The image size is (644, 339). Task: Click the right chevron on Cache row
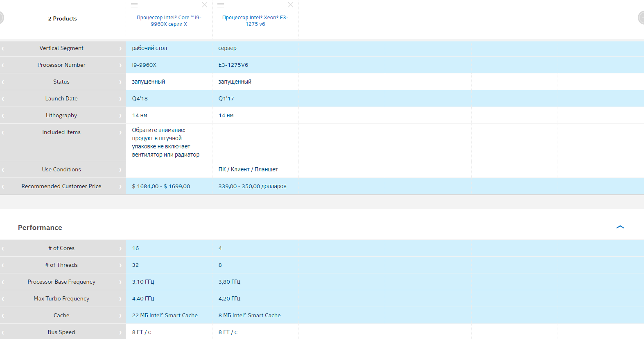[120, 316]
